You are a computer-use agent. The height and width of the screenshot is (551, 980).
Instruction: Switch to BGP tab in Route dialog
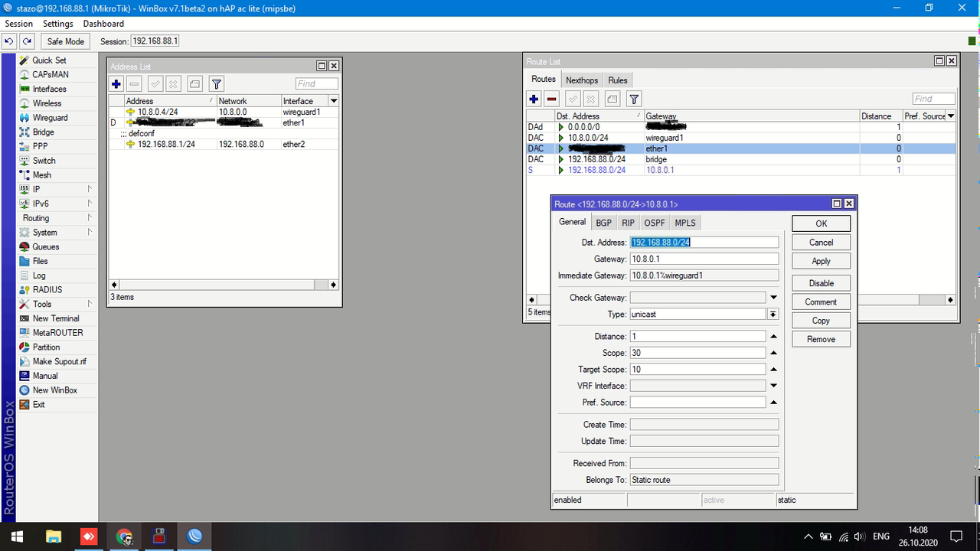[604, 223]
